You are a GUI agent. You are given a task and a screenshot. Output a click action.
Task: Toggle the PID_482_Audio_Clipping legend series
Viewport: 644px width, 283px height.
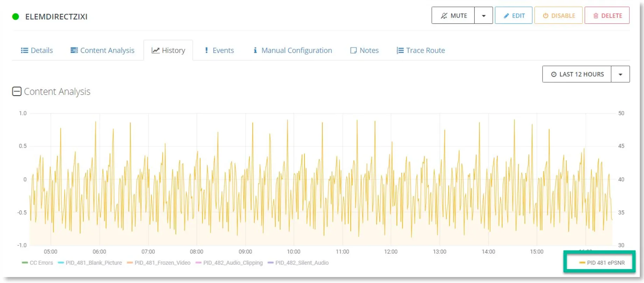point(229,263)
